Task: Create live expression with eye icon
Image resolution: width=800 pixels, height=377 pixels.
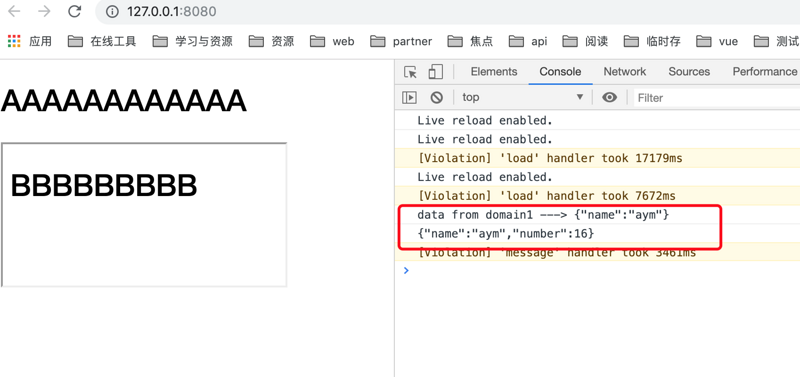Action: click(609, 97)
